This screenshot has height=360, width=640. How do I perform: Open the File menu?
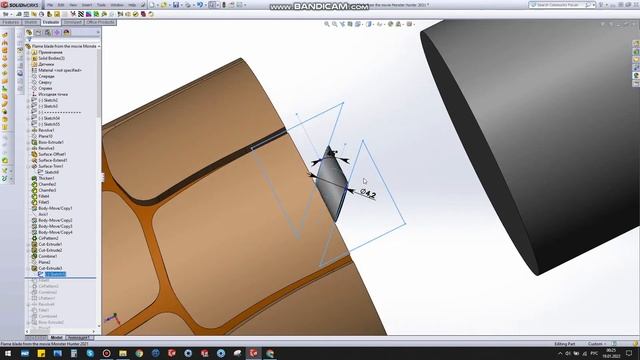50,5
